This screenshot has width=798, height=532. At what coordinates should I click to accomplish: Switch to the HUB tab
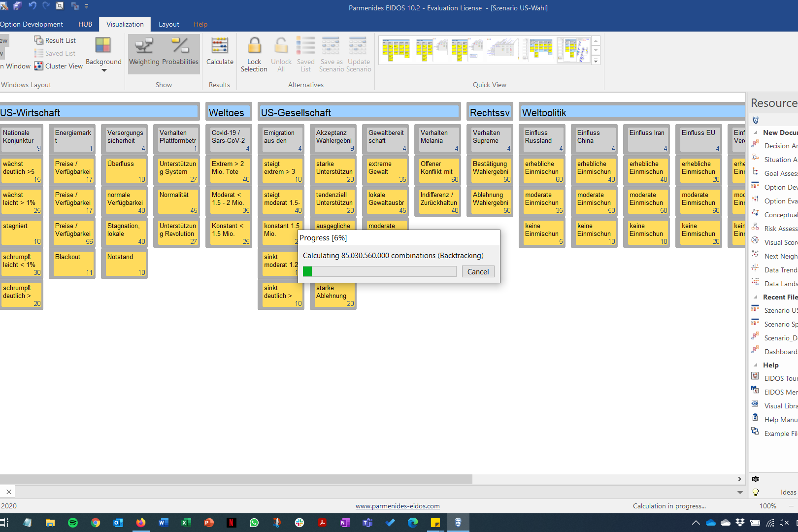[x=85, y=24]
